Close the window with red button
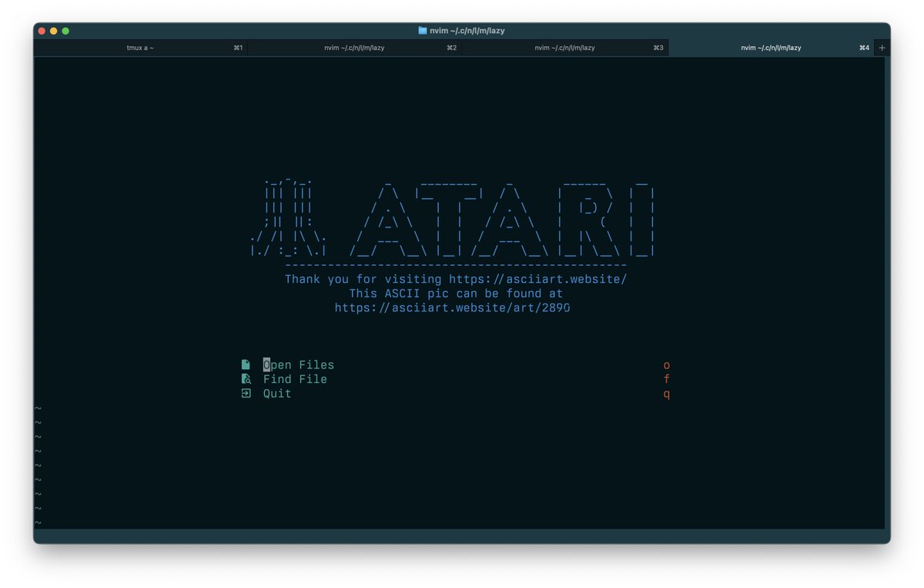The width and height of the screenshot is (924, 588). click(x=42, y=31)
